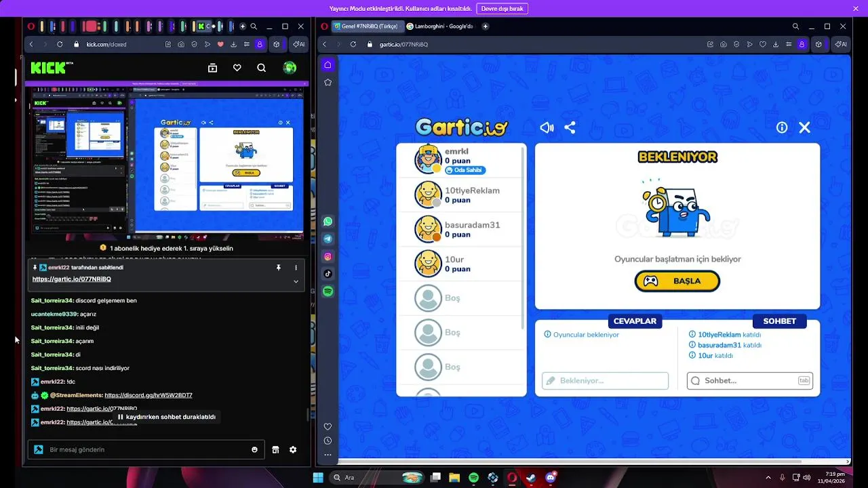Dismiss the streamer mode banner
Viewport: 868px width, 488px height.
click(855, 9)
